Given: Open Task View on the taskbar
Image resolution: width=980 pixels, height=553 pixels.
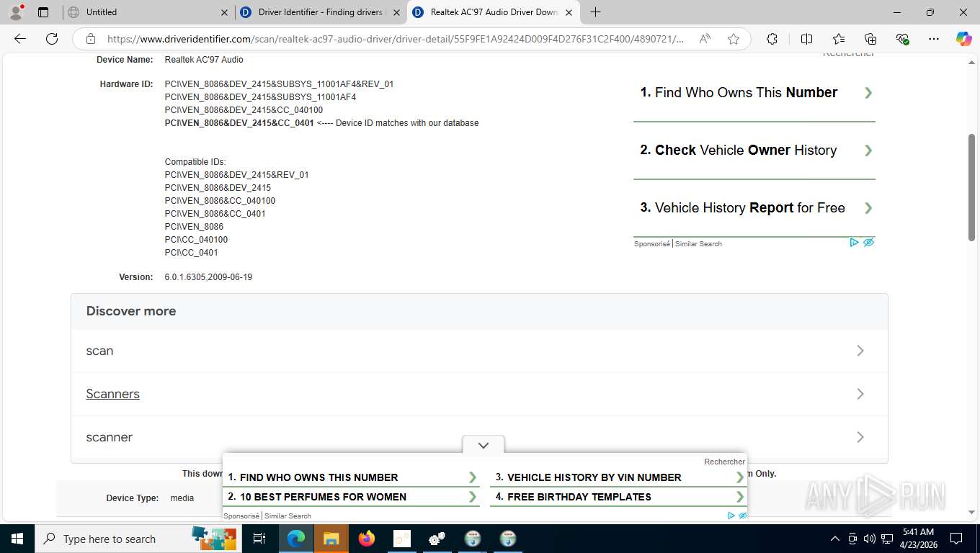Looking at the screenshot, I should [259, 539].
